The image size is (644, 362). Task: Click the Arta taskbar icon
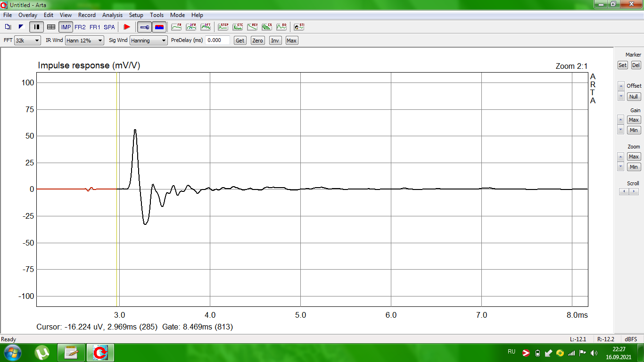point(100,353)
